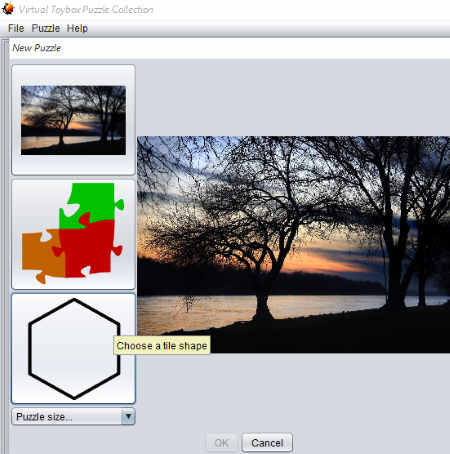Choose the hexagon tile shape button
The height and width of the screenshot is (454, 450).
[73, 348]
